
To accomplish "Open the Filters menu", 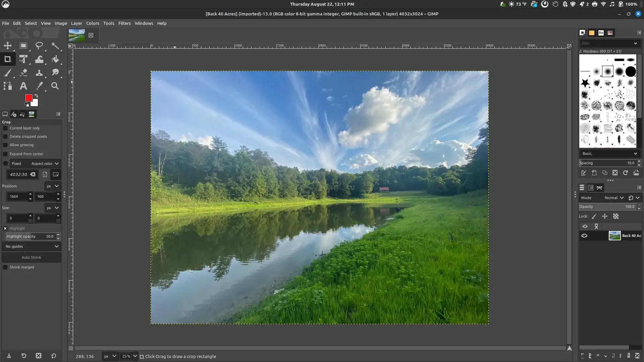I will coord(124,23).
